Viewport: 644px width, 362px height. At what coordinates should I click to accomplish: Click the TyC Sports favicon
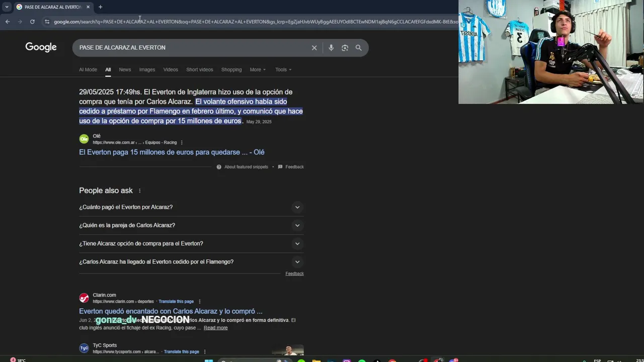84,348
